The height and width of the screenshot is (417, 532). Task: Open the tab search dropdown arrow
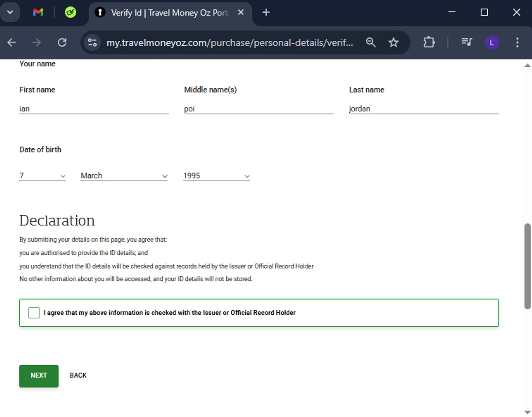tap(10, 12)
